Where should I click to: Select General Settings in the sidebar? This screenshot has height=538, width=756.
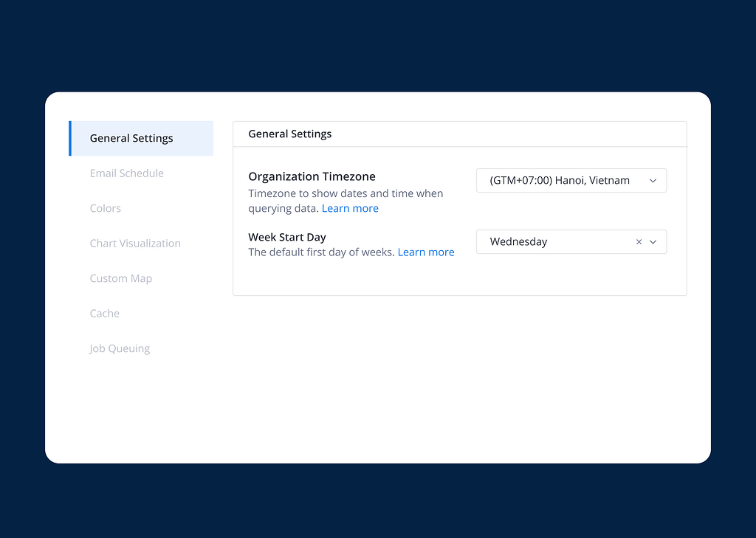point(131,139)
